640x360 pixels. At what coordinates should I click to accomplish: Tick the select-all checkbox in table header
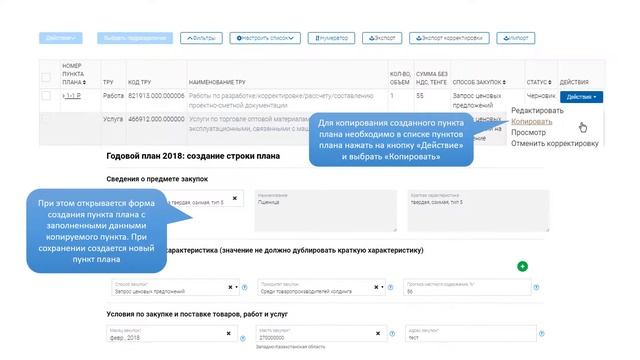click(46, 77)
